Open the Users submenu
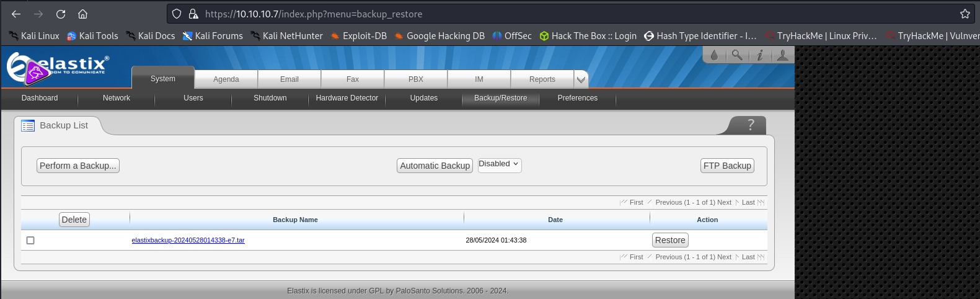 pos(193,98)
